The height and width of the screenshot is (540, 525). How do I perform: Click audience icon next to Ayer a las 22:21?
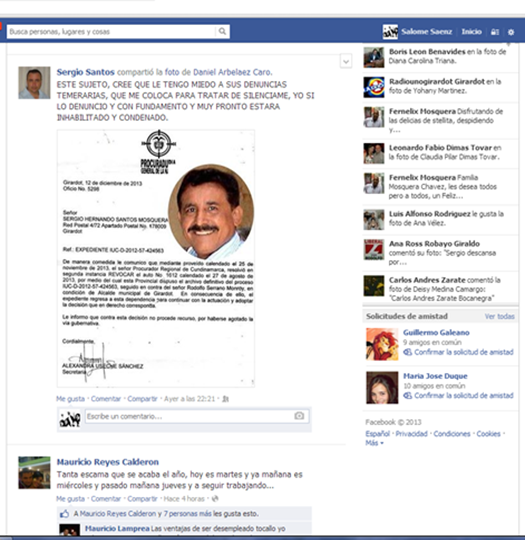(226, 399)
